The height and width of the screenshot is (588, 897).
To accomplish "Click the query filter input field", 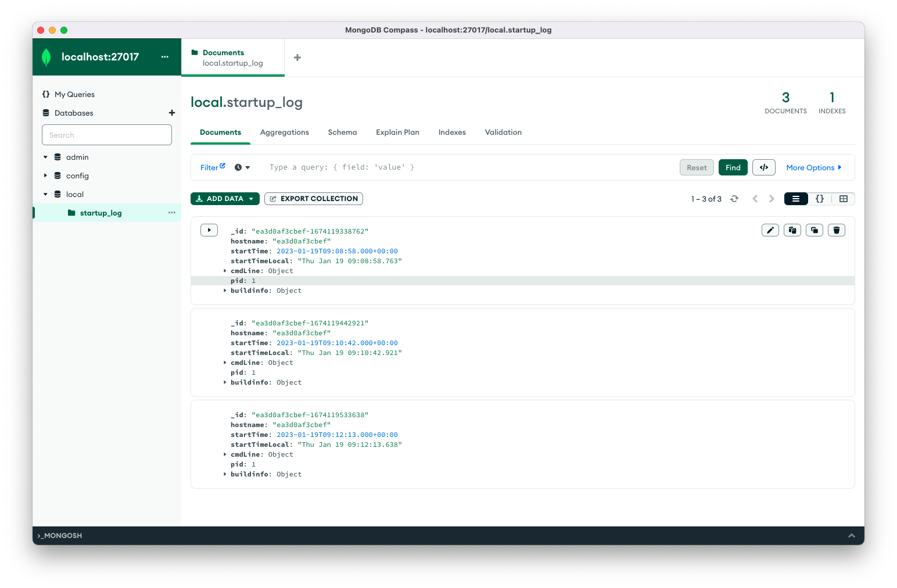I will point(471,167).
